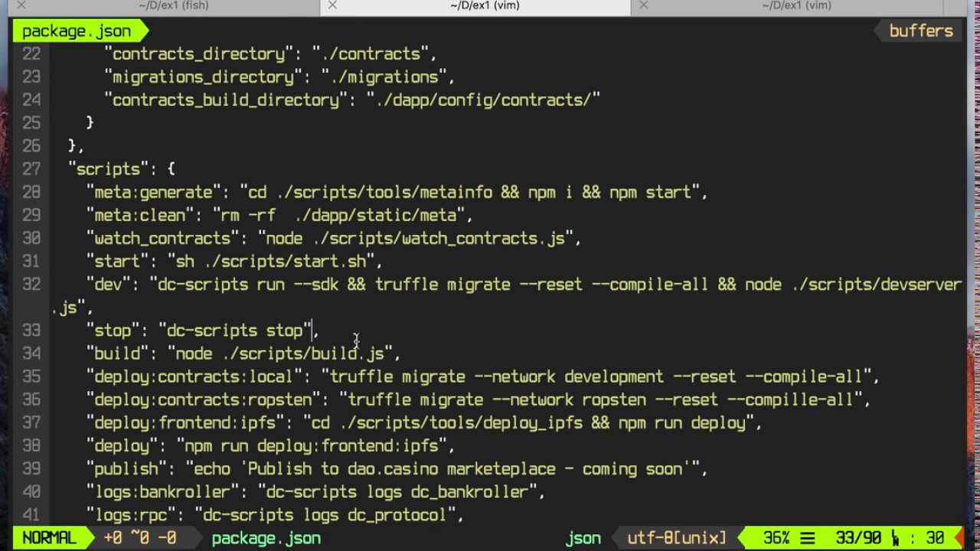980x551 pixels.
Task: Click the "sh ./scripts/start.sh" value
Action: point(271,262)
